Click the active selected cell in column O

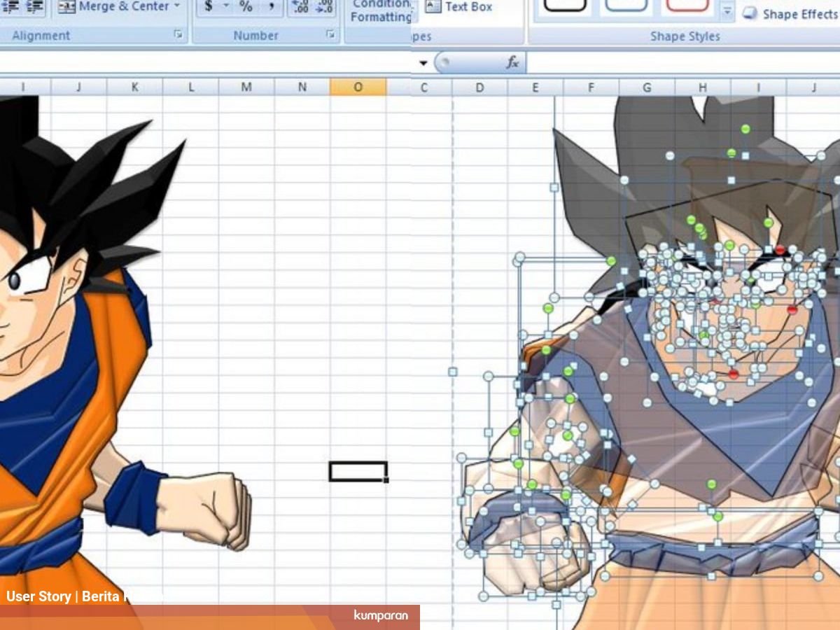[358, 471]
